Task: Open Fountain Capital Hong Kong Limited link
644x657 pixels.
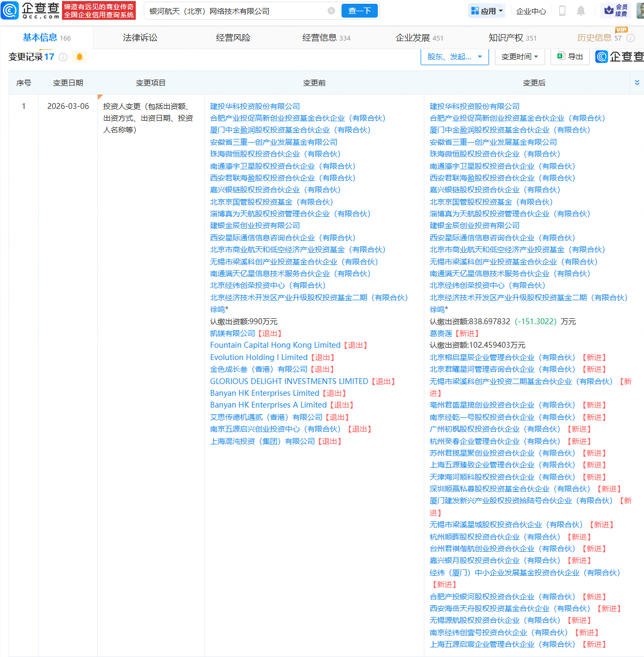Action: [x=275, y=345]
